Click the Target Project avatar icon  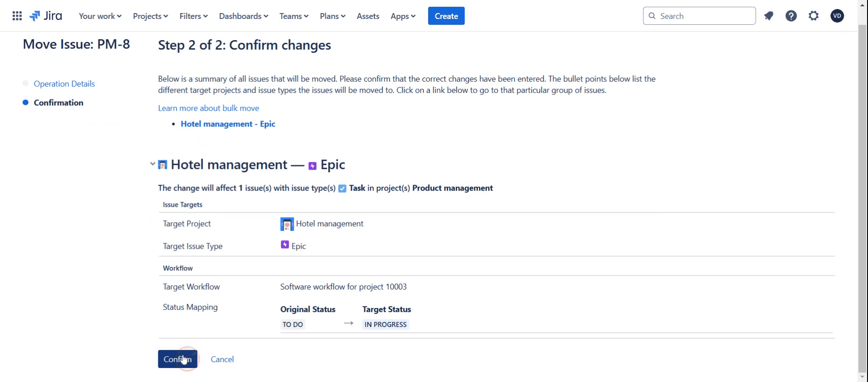pyautogui.click(x=287, y=224)
